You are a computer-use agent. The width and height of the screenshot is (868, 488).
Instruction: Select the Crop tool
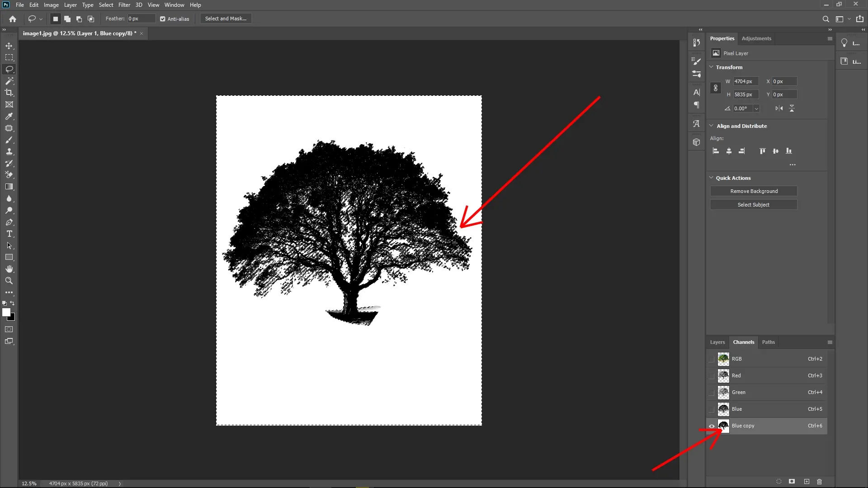pos(9,93)
